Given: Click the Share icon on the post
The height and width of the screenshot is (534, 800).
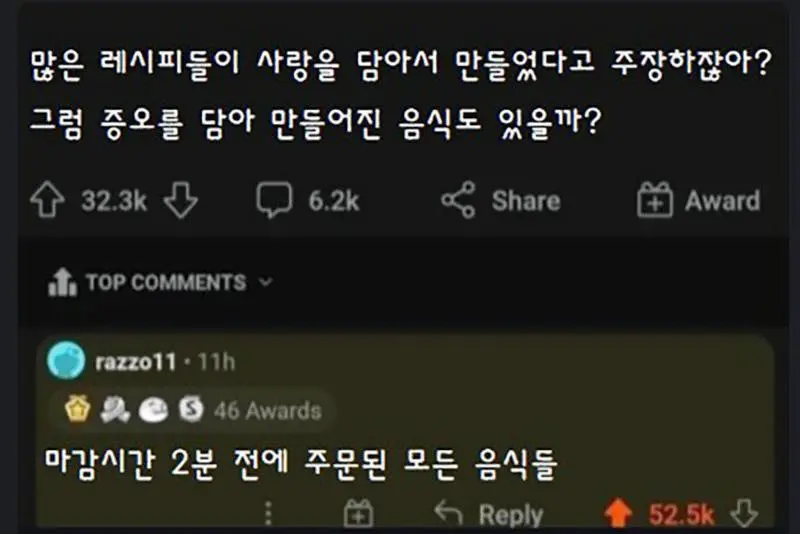Looking at the screenshot, I should point(458,201).
